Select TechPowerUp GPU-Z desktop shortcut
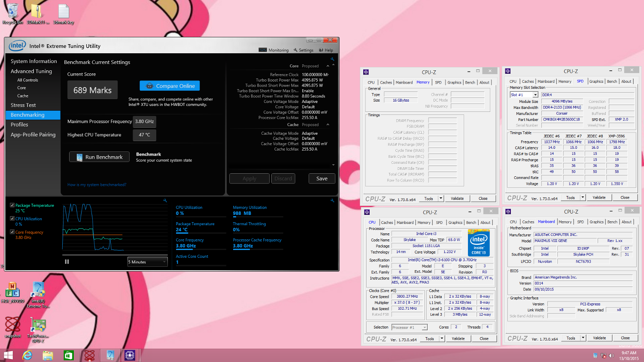The width and height of the screenshot is (644, 362). pyautogui.click(x=38, y=330)
